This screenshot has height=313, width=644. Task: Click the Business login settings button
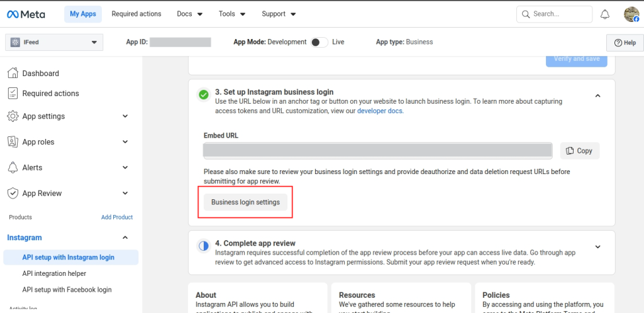pos(246,202)
